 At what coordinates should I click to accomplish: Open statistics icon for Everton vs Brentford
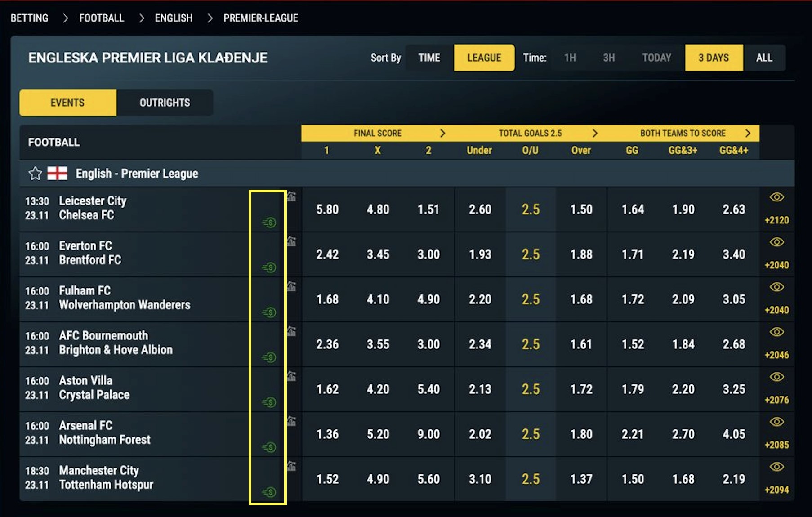292,241
